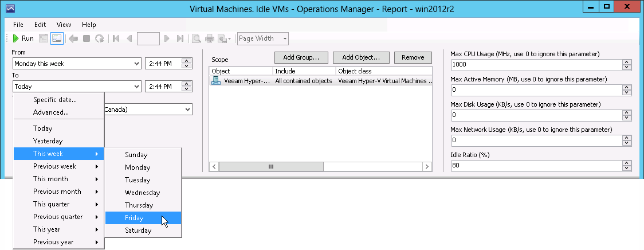Go to previous page icon
This screenshot has width=644, height=250.
point(129,38)
